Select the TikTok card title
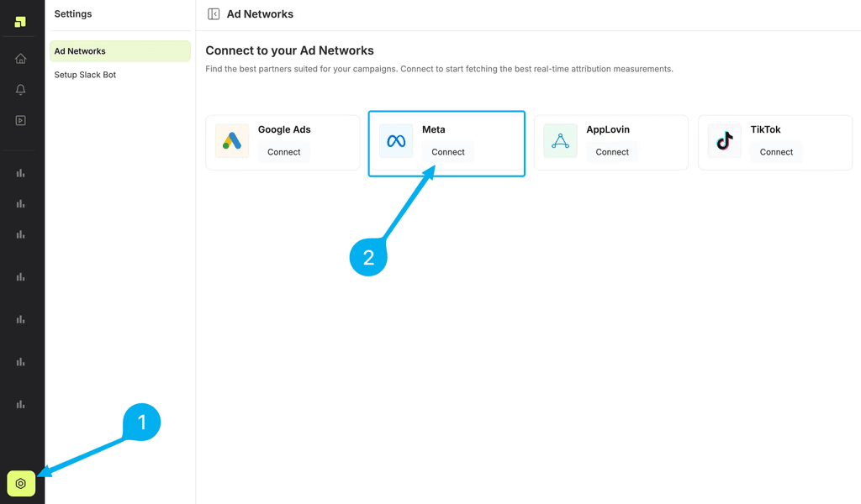The width and height of the screenshot is (861, 504). (x=765, y=129)
